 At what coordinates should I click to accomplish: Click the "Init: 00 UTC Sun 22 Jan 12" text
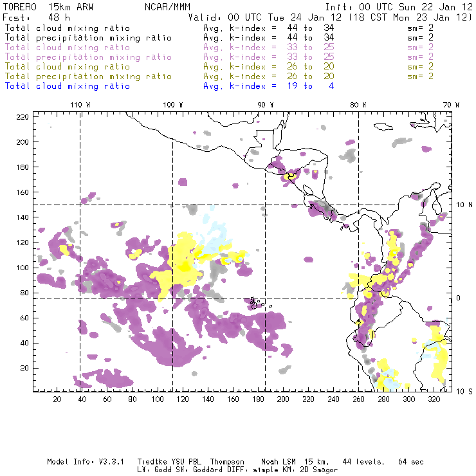coord(399,7)
